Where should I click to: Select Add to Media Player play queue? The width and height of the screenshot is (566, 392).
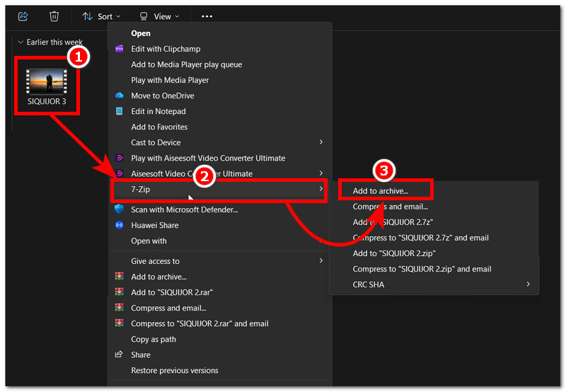tap(187, 64)
